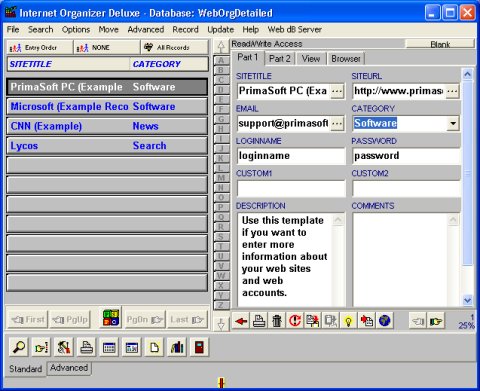480x391 pixels.
Task: Jump to first page with First button
Action: click(28, 320)
